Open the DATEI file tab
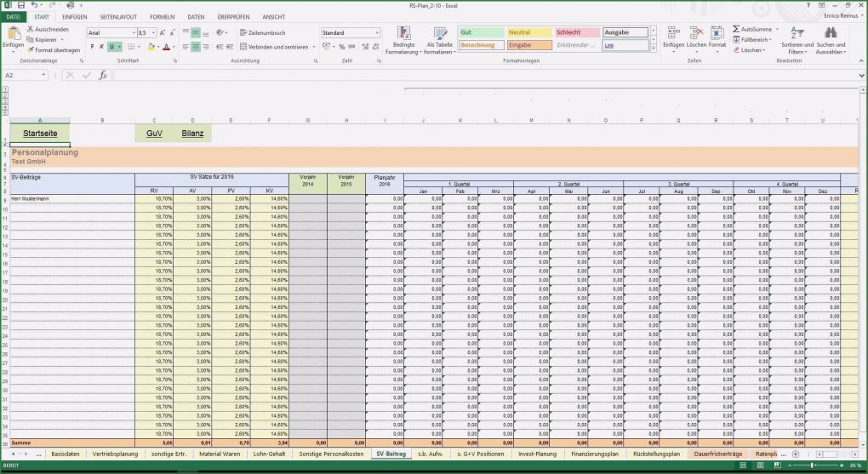The image size is (868, 474). pos(14,17)
